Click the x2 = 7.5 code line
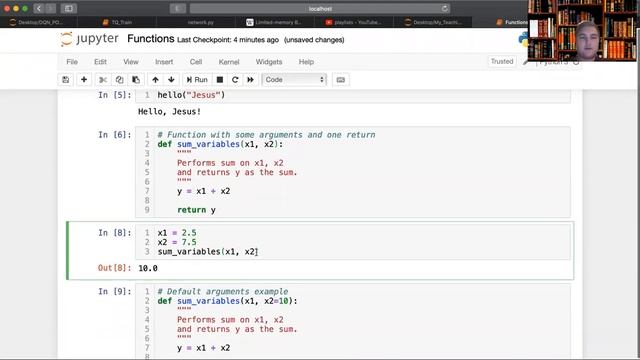Image resolution: width=640 pixels, height=360 pixels. (x=177, y=242)
